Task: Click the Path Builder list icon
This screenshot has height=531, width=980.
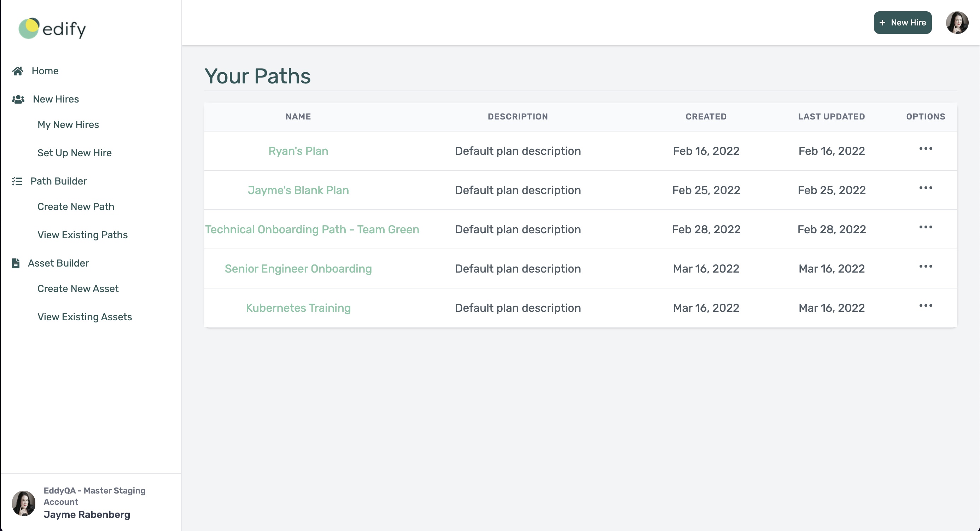Action: coord(17,181)
